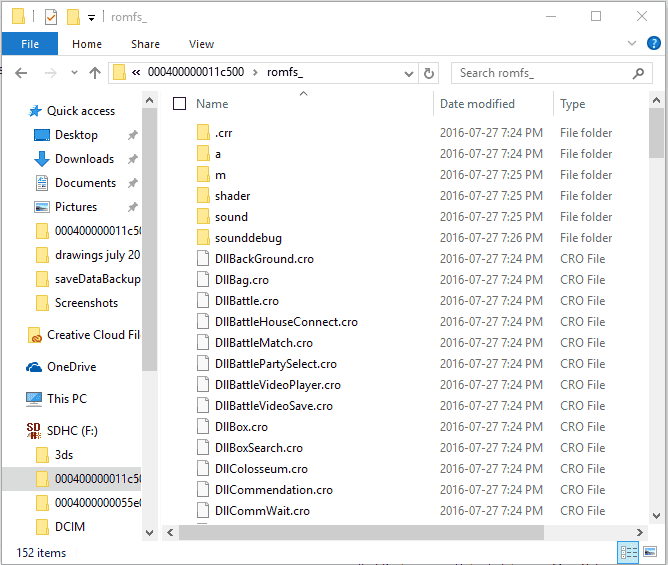Switch to the Details view layout
This screenshot has width=668, height=565.
click(628, 553)
